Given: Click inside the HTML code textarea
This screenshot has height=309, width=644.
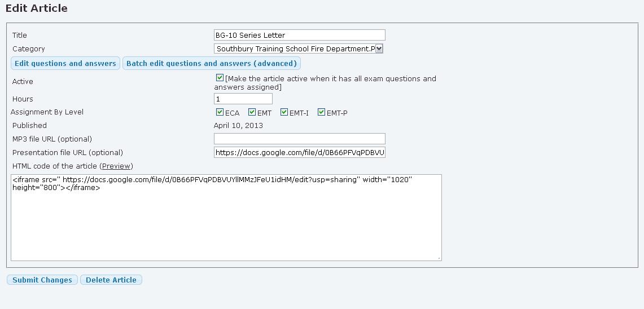Looking at the screenshot, I should (226, 218).
